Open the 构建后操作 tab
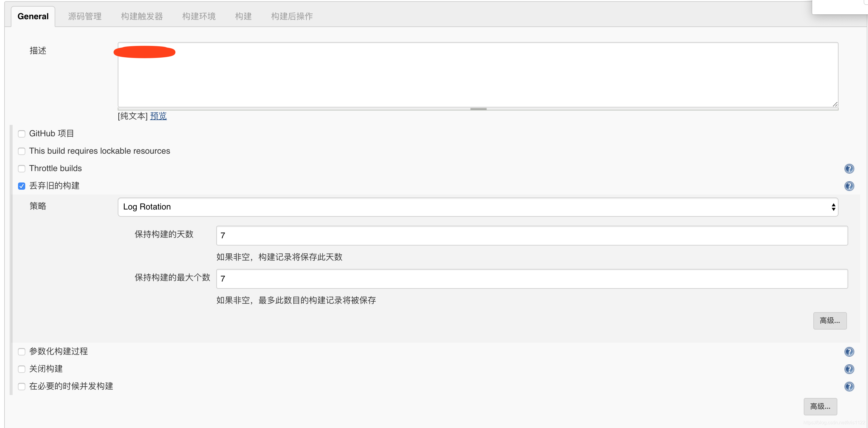The image size is (868, 428). [x=291, y=16]
